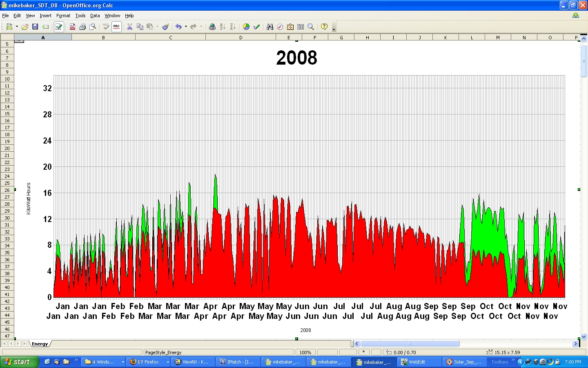
Task: Open the Insert Chart tool
Action: pyautogui.click(x=246, y=27)
